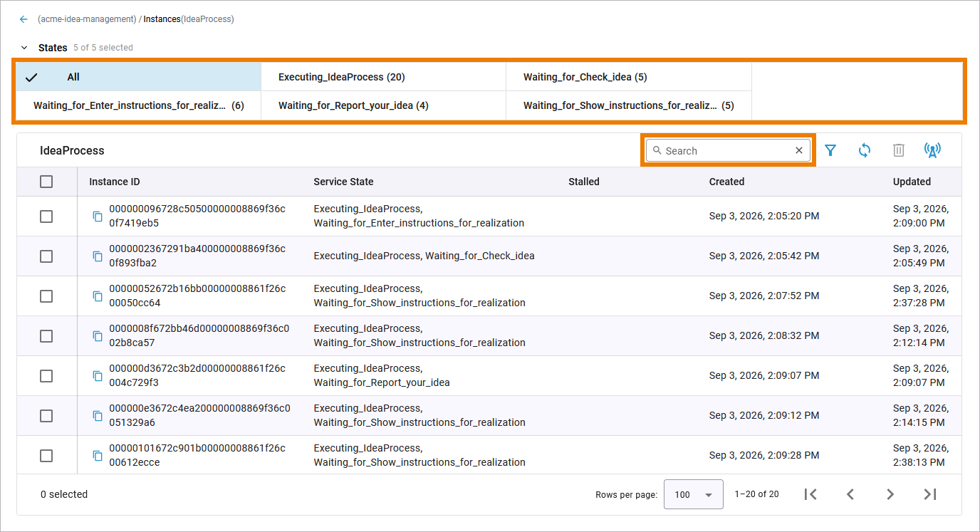Check the row for instance 00000052672b16bb

click(x=46, y=296)
